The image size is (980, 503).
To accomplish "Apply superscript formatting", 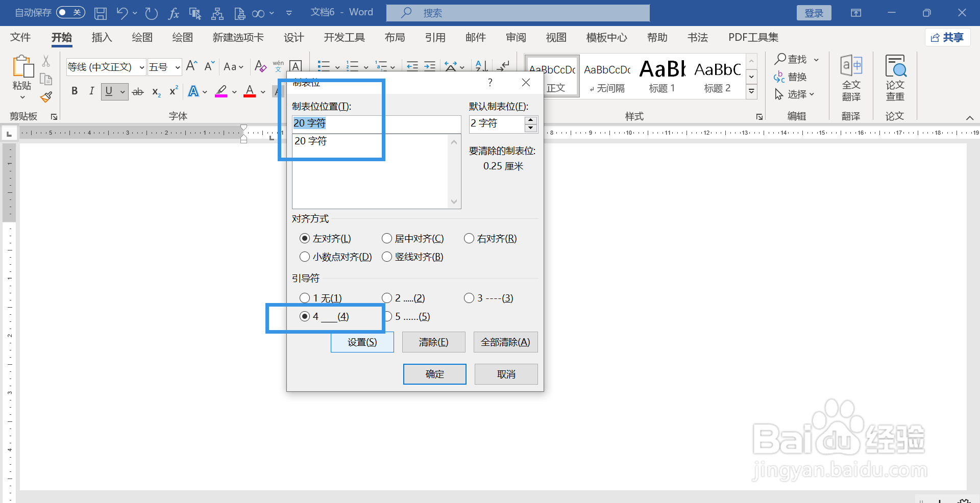I will coord(174,91).
